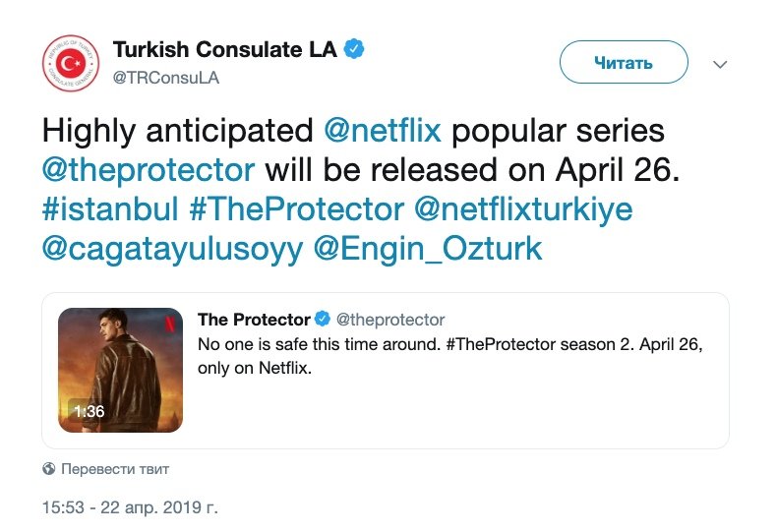Click the Netflix N logo on the video thumbnail
This screenshot has height=532, width=777.
coord(172,321)
